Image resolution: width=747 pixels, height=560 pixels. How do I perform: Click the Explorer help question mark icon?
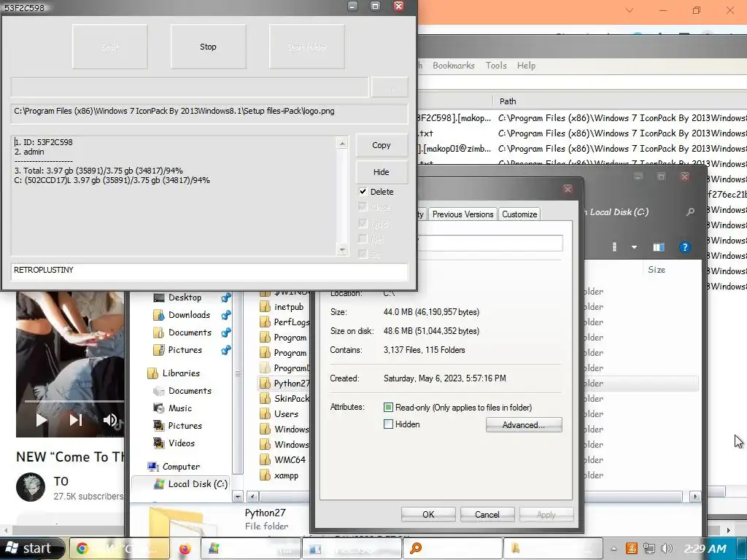[x=684, y=247]
